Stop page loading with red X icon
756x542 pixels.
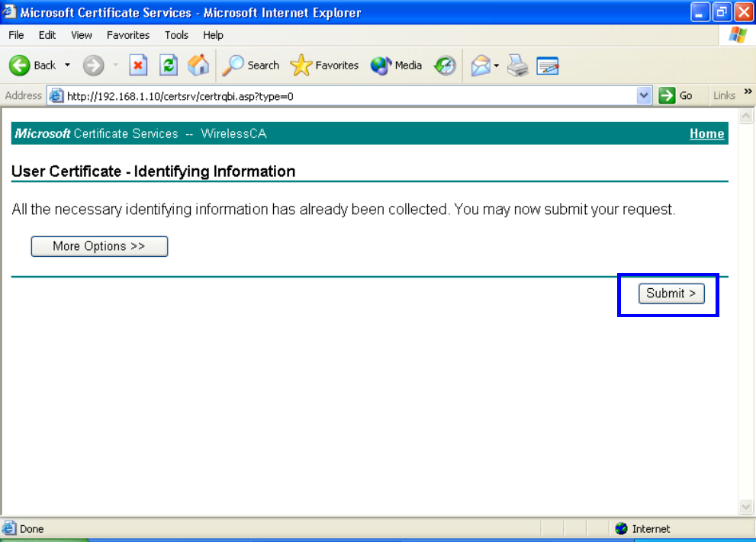tap(138, 65)
